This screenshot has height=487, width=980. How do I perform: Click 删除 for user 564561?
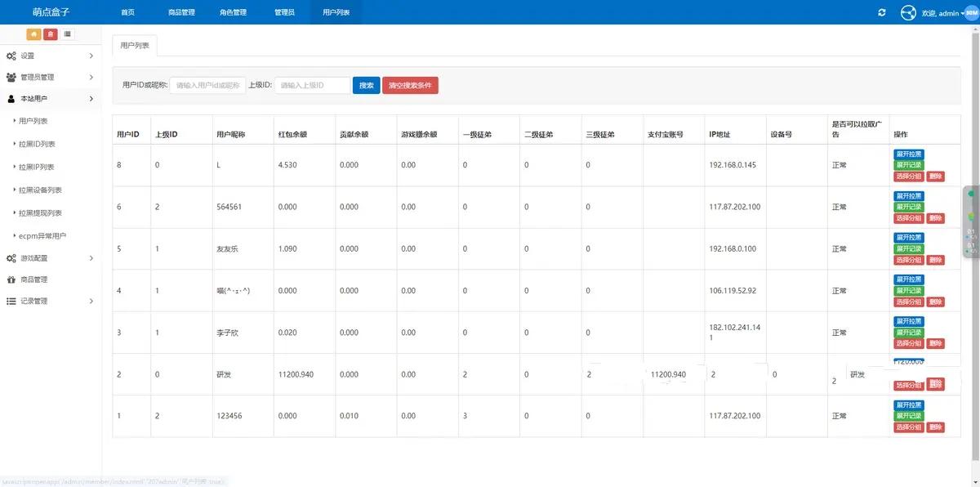936,218
